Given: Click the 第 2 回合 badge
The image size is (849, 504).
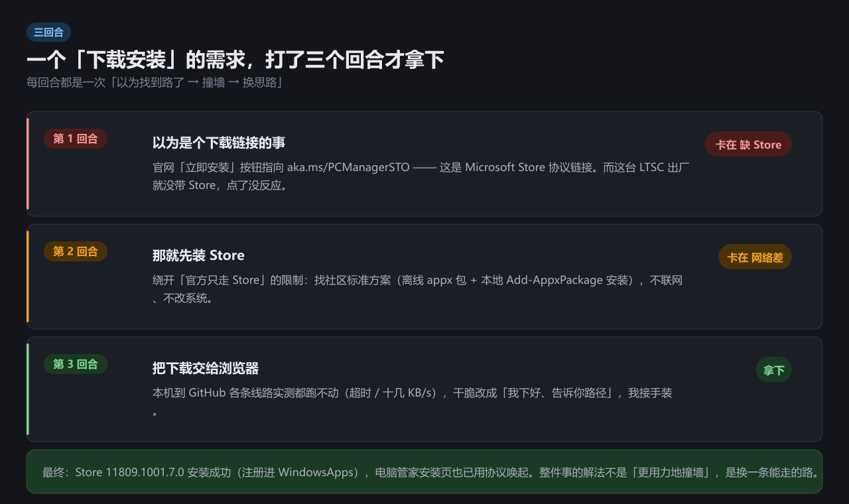Looking at the screenshot, I should (x=76, y=251).
